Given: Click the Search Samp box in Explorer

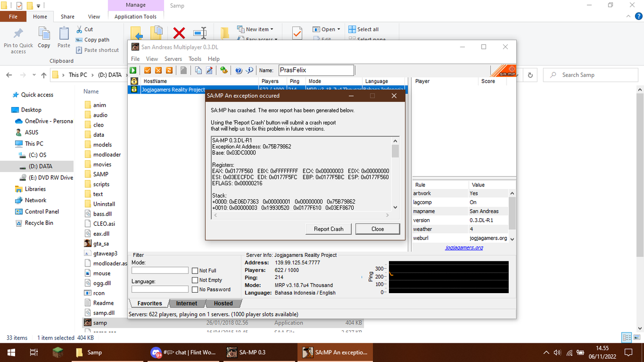Looking at the screenshot, I should (x=592, y=75).
